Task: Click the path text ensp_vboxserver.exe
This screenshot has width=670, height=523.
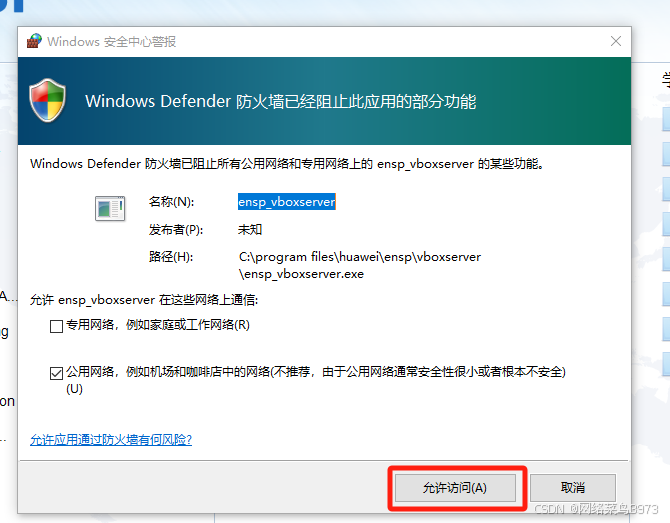Action: 301,274
